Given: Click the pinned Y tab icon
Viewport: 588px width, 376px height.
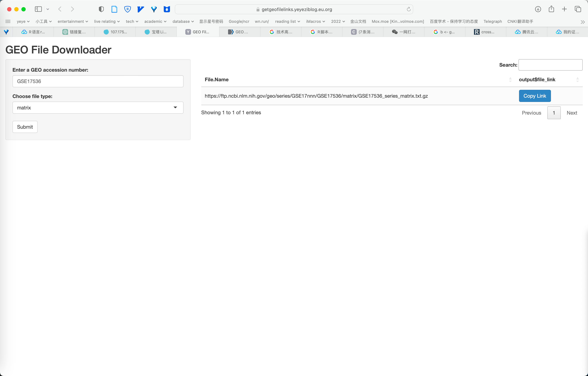Looking at the screenshot, I should [x=6, y=32].
